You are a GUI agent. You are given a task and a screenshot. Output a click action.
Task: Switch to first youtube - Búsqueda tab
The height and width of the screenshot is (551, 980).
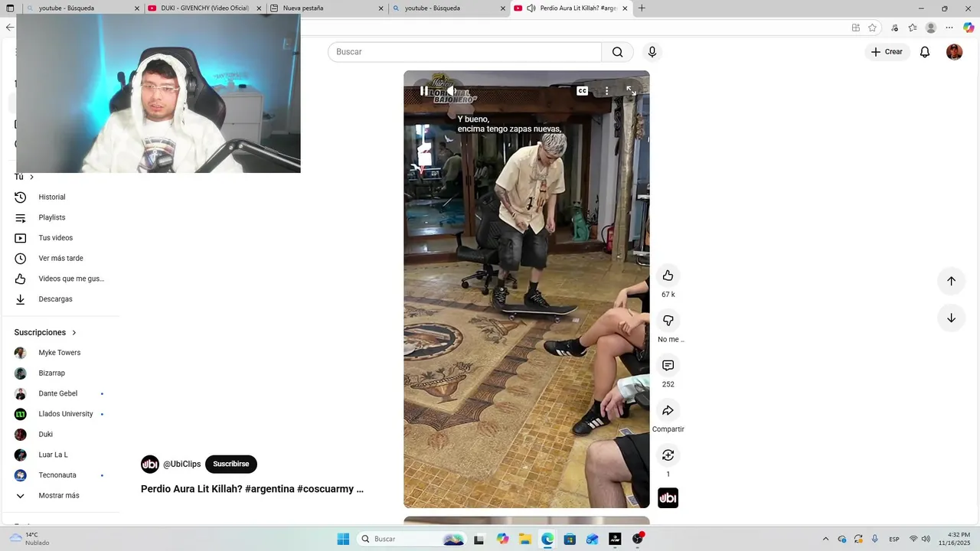pos(83,8)
